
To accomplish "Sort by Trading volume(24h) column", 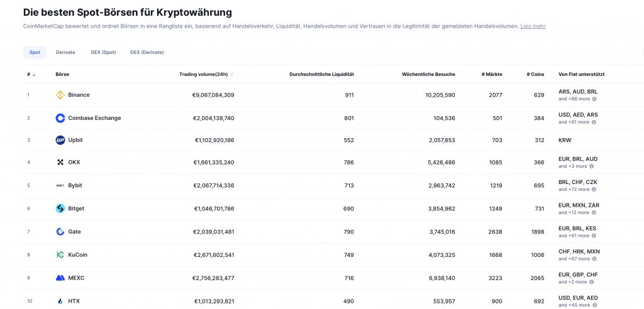I will (x=206, y=74).
